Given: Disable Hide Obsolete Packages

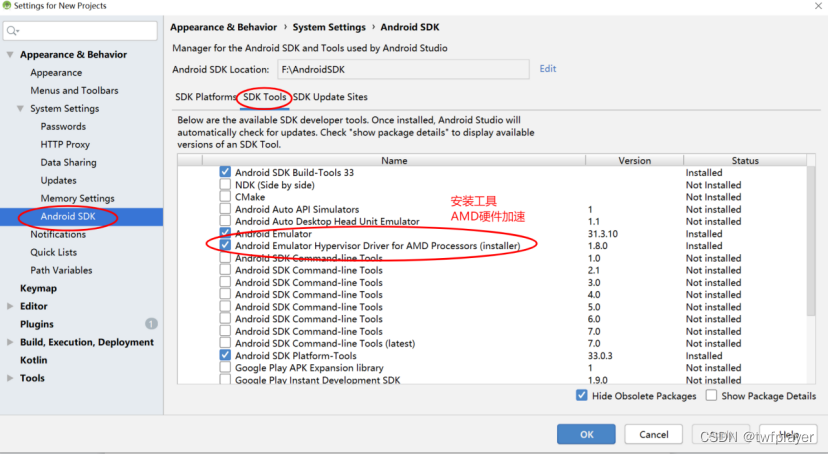Looking at the screenshot, I should (582, 395).
